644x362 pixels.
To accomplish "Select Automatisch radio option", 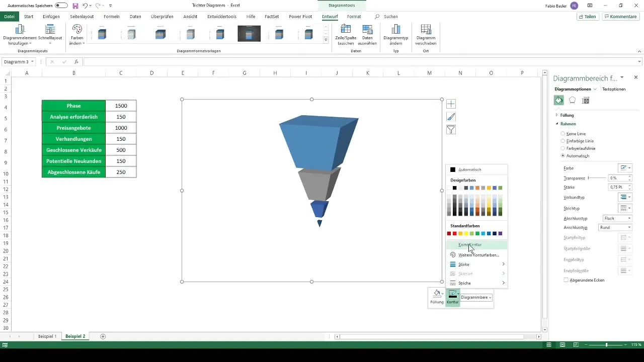I will click(562, 156).
